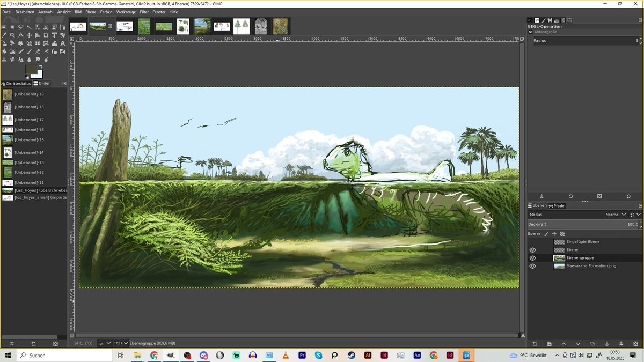Open the foreground color swatch
This screenshot has height=362, width=644.
coord(31,70)
